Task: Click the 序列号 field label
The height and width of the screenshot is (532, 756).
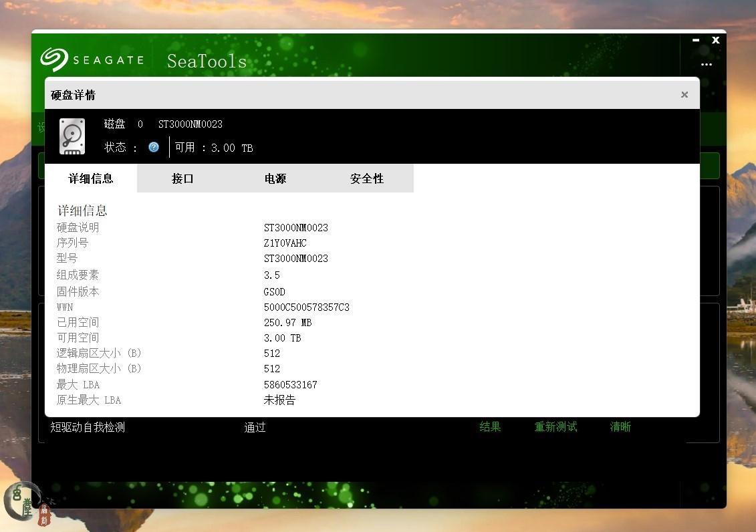Action: click(x=72, y=243)
